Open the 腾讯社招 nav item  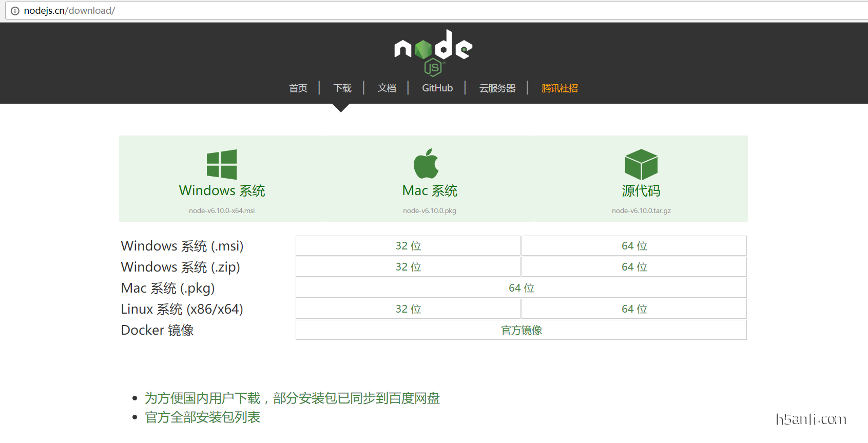click(560, 88)
